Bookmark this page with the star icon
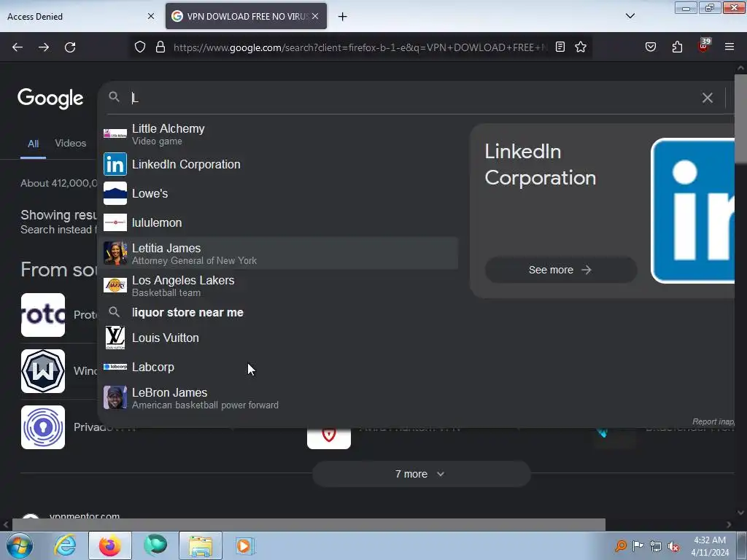 [x=581, y=47]
